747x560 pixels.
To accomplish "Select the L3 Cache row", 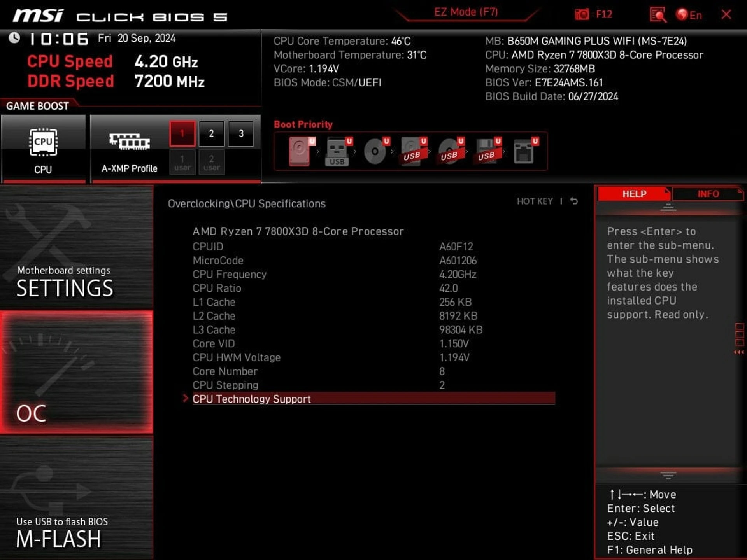I will (x=373, y=330).
